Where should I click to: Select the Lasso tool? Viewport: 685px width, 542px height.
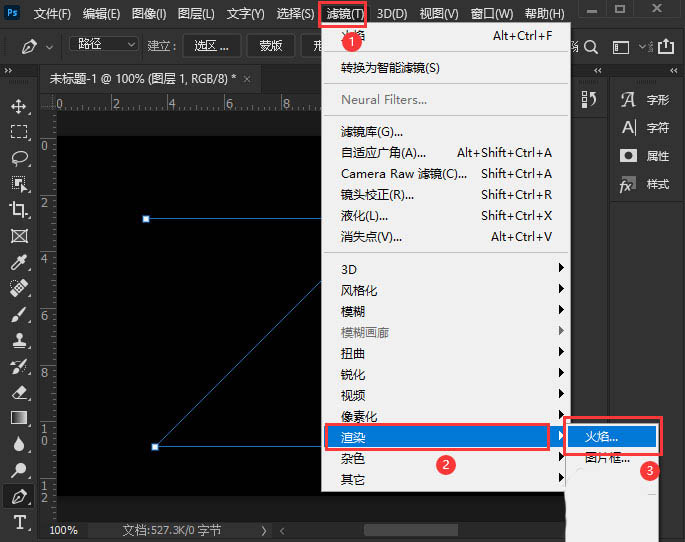tap(18, 158)
